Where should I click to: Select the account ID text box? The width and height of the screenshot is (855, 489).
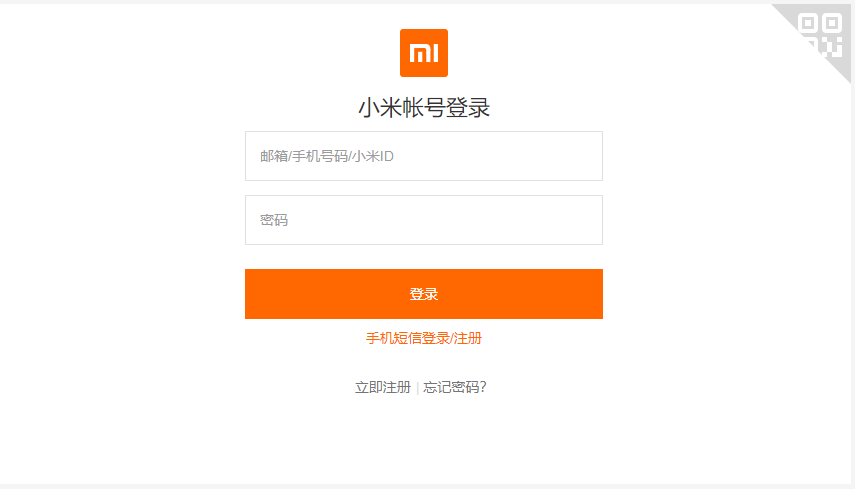(423, 156)
